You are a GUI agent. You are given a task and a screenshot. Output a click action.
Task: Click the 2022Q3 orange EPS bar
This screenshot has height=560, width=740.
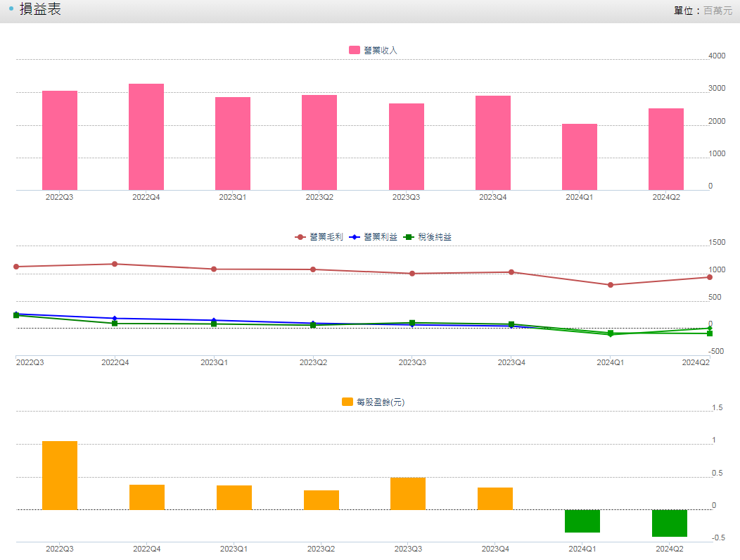tap(60, 476)
